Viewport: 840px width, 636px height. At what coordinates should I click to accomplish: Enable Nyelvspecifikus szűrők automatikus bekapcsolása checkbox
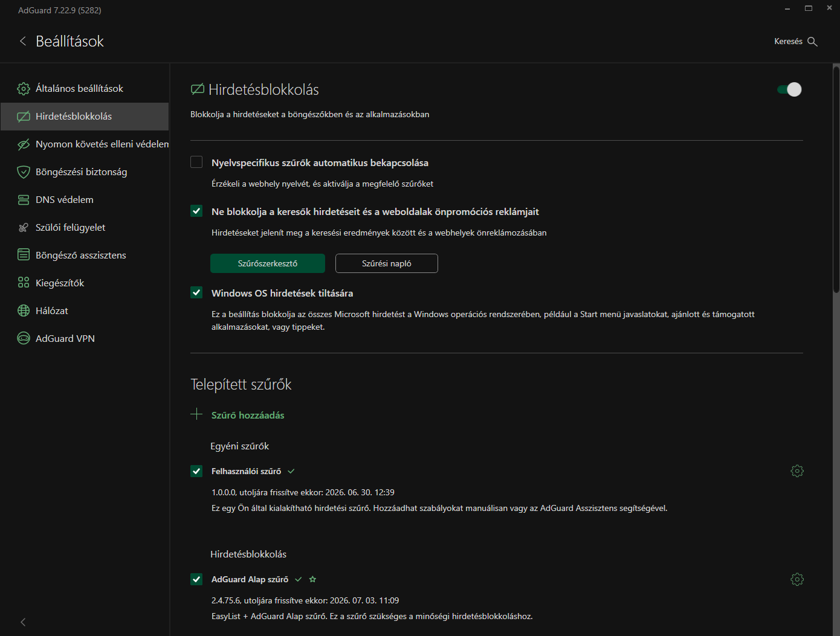click(196, 162)
